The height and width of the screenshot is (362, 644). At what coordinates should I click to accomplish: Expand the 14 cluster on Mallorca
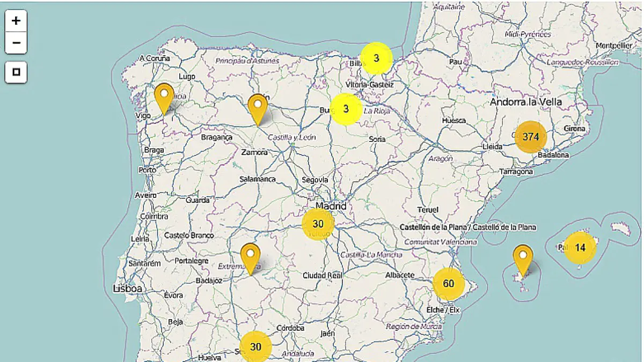(x=580, y=248)
